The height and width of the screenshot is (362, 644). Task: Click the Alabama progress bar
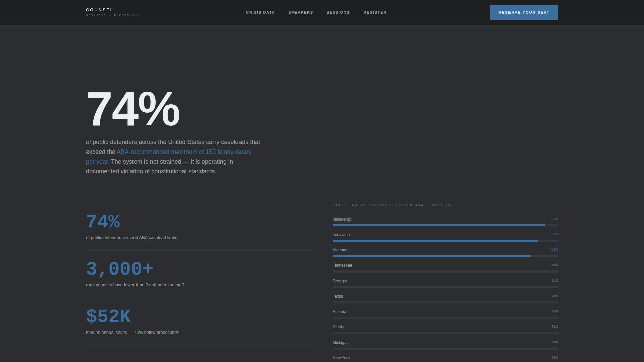click(445, 256)
